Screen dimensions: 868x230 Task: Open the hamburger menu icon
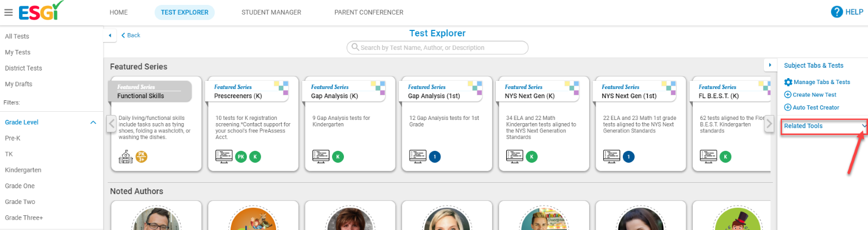point(9,12)
